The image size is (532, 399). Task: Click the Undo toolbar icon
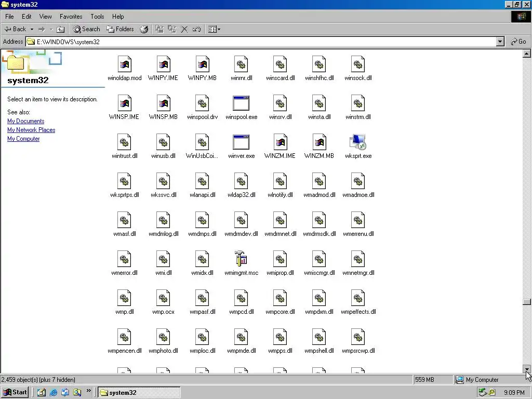pyautogui.click(x=196, y=29)
